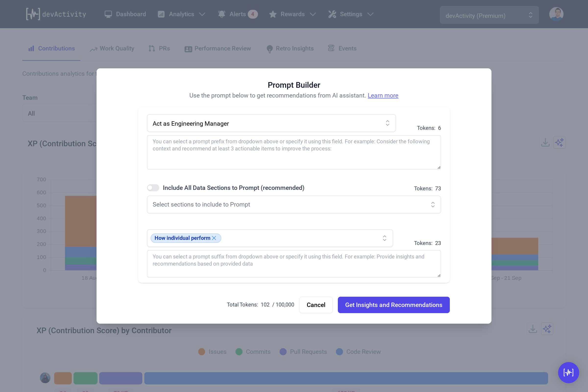Viewport: 588px width, 392px height.
Task: Expand the Settings menu chevron
Action: [370, 14]
